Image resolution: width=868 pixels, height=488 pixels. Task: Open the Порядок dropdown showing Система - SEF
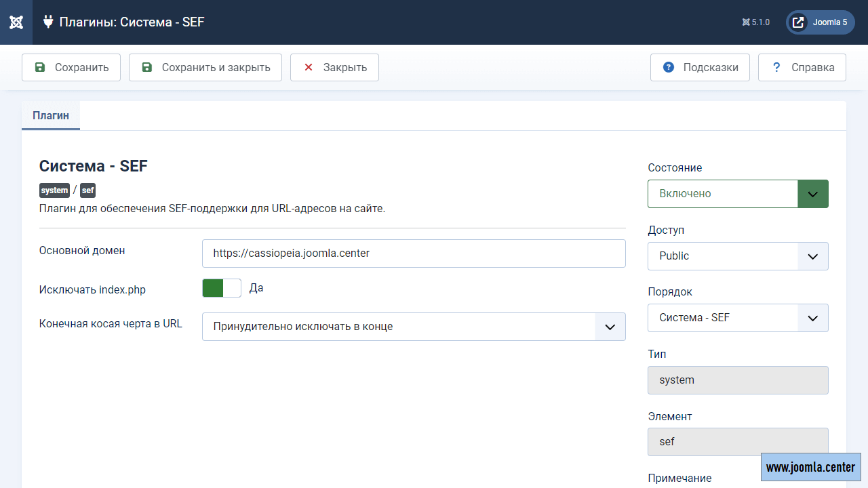738,318
